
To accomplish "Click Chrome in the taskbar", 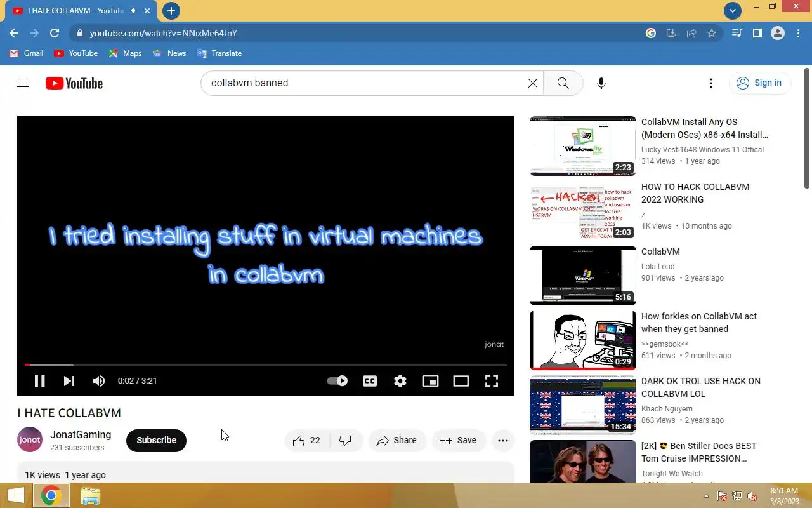I will (51, 495).
